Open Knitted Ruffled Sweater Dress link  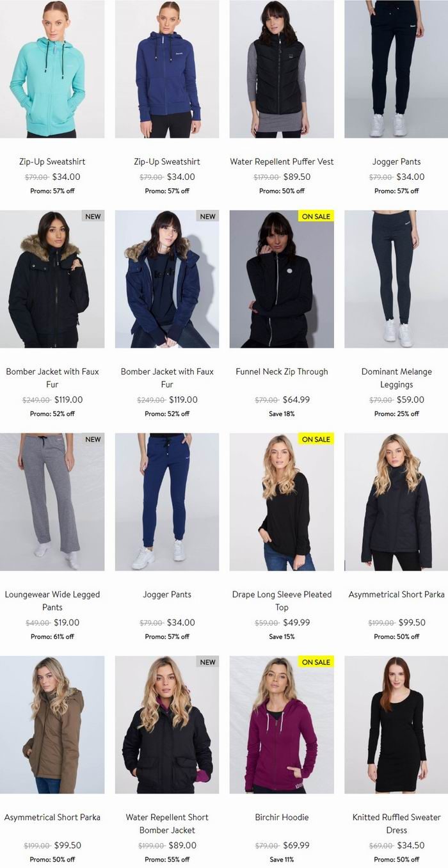(x=397, y=823)
